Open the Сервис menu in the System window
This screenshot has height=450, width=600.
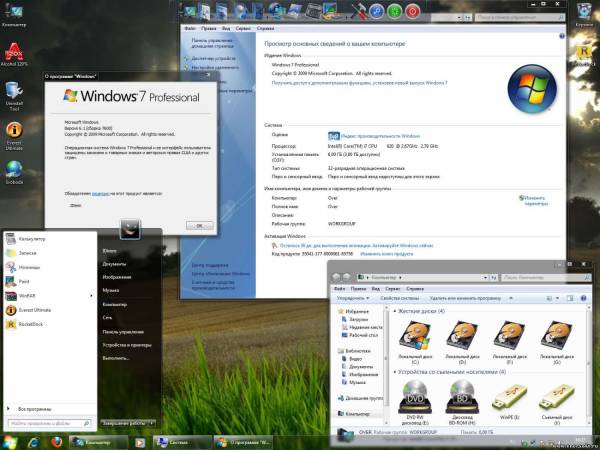pyautogui.click(x=243, y=28)
